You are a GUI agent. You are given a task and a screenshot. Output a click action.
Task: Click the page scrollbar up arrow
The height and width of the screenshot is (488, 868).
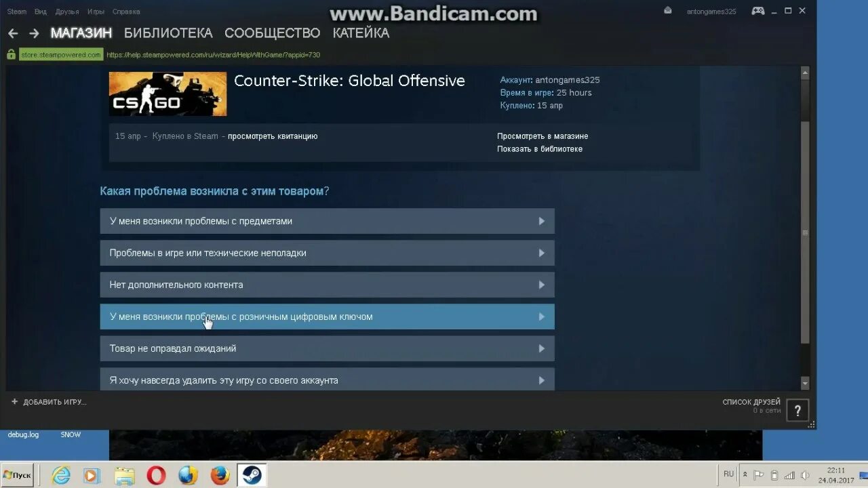pos(805,73)
